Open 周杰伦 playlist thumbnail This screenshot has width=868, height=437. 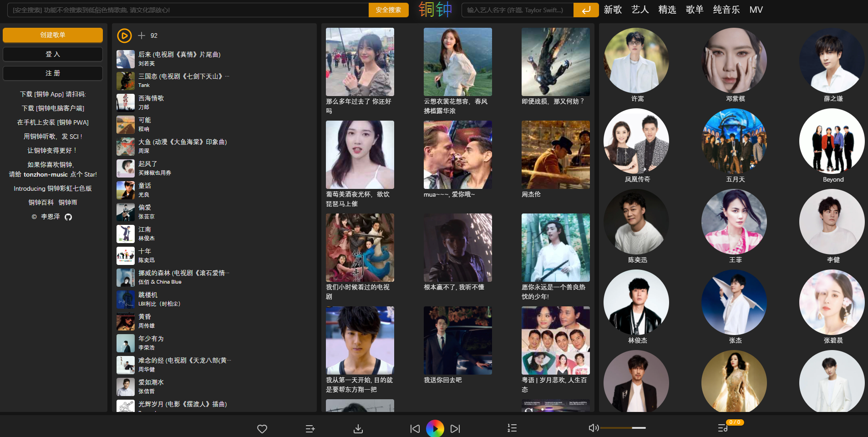(x=555, y=155)
